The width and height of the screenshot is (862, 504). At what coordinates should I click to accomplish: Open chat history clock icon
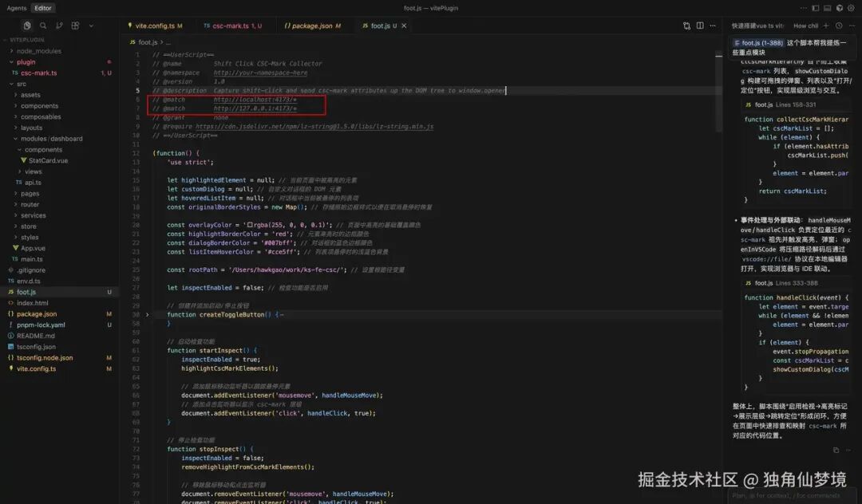(x=839, y=26)
